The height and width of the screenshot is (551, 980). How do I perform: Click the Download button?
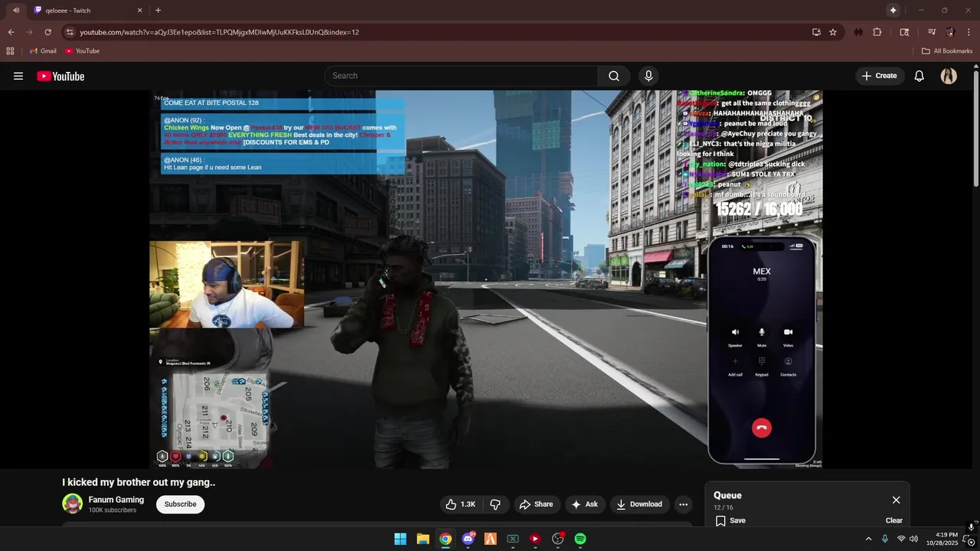(639, 504)
